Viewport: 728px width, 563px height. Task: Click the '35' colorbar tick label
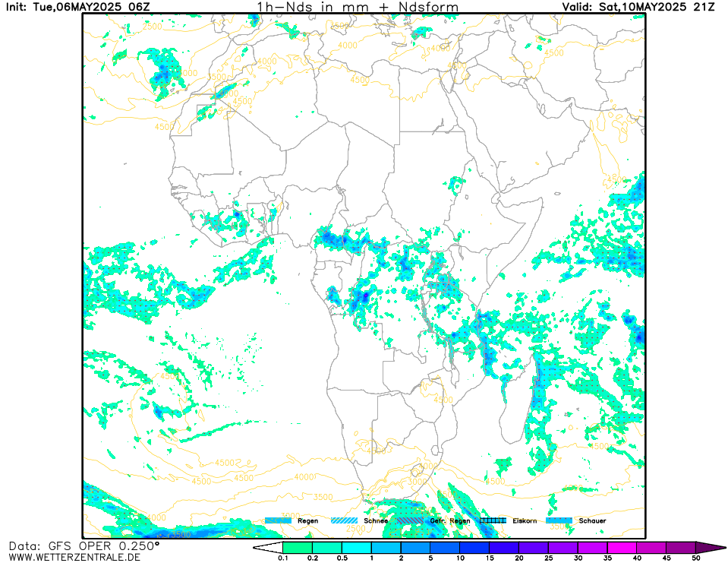pos(607,558)
